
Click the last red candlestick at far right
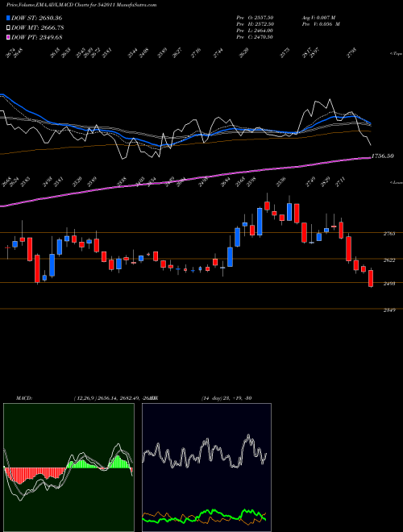(371, 278)
